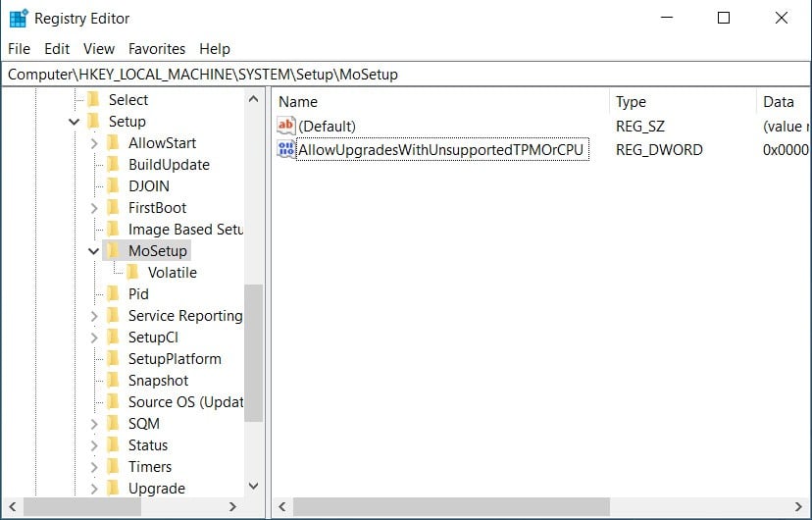Click the Timers folder icon
The height and width of the screenshot is (520, 812).
(114, 467)
